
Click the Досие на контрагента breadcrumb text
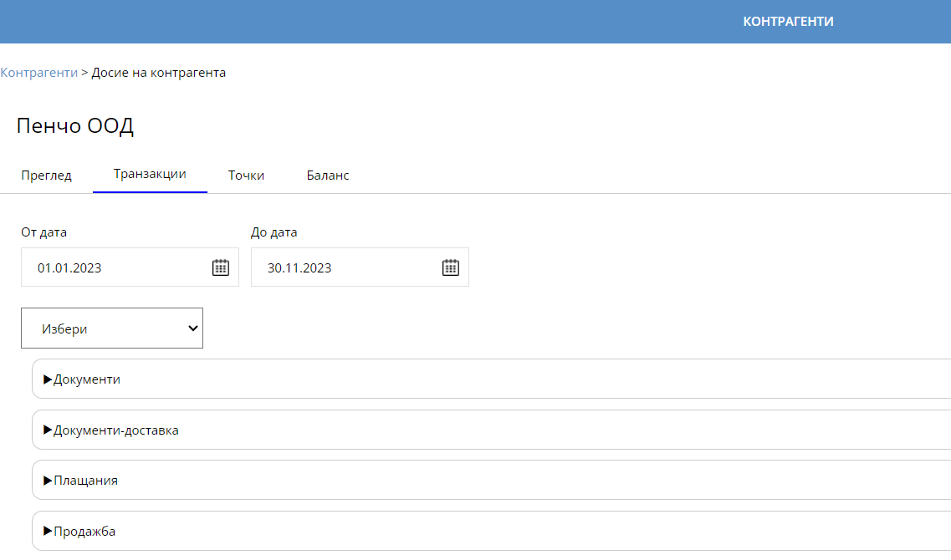point(159,72)
